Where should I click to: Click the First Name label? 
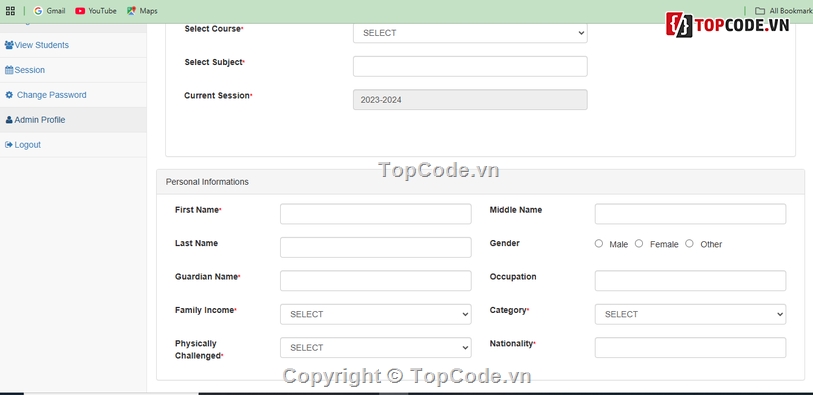click(198, 210)
